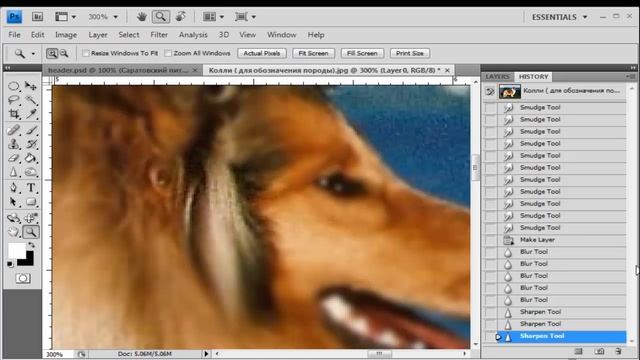
Task: Close the header.psd document tab
Action: 195,70
